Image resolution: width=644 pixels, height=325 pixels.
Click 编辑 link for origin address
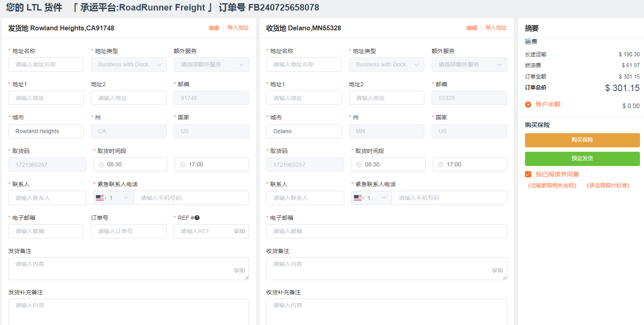(214, 28)
